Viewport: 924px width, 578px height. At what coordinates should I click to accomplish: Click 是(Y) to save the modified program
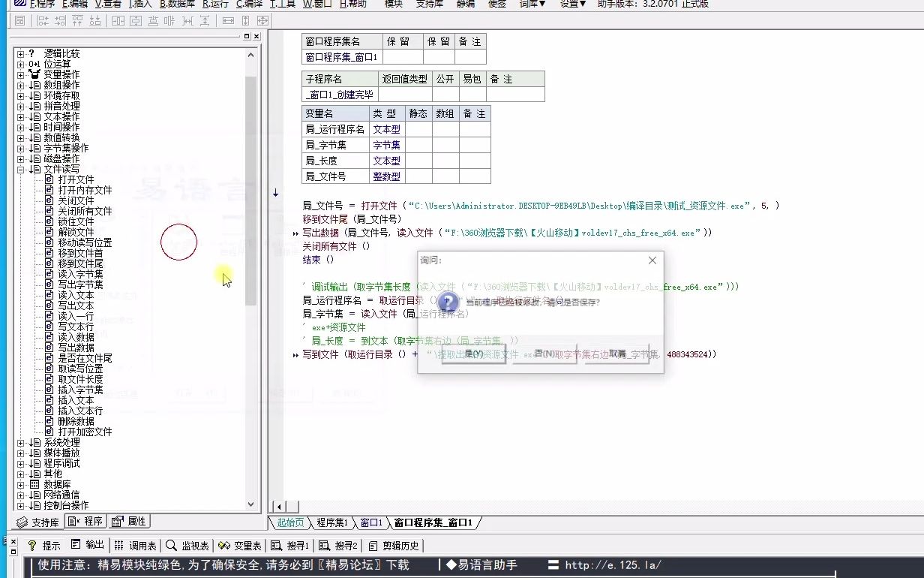click(473, 354)
